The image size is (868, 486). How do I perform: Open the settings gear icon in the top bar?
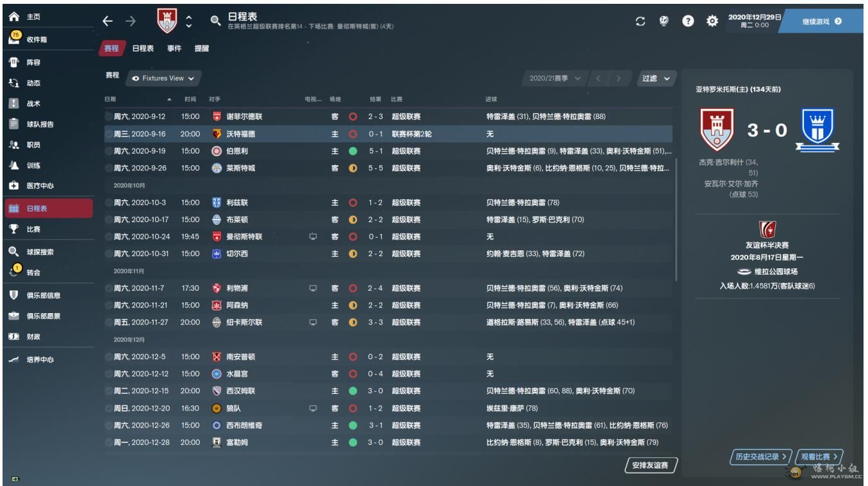click(712, 21)
